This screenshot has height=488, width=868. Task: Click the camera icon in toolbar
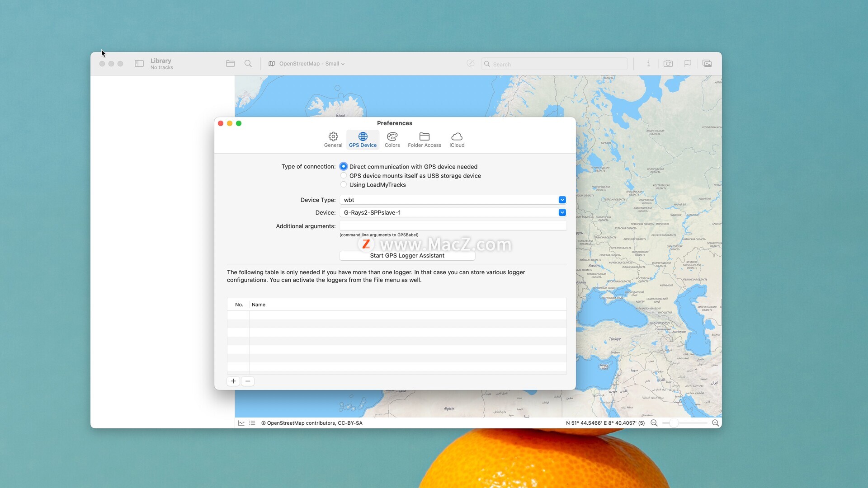(668, 64)
